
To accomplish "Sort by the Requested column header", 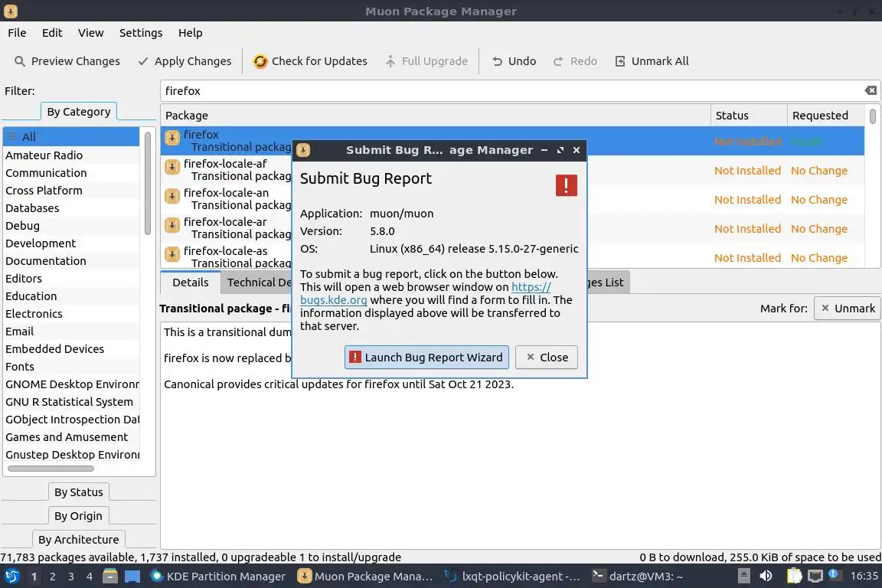I will click(x=826, y=116).
